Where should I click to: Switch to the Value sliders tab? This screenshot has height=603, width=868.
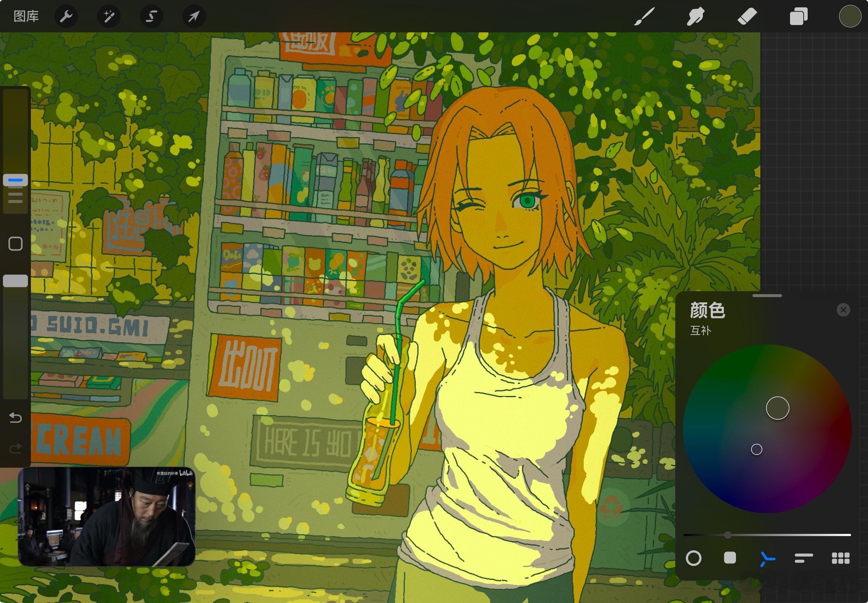point(804,558)
